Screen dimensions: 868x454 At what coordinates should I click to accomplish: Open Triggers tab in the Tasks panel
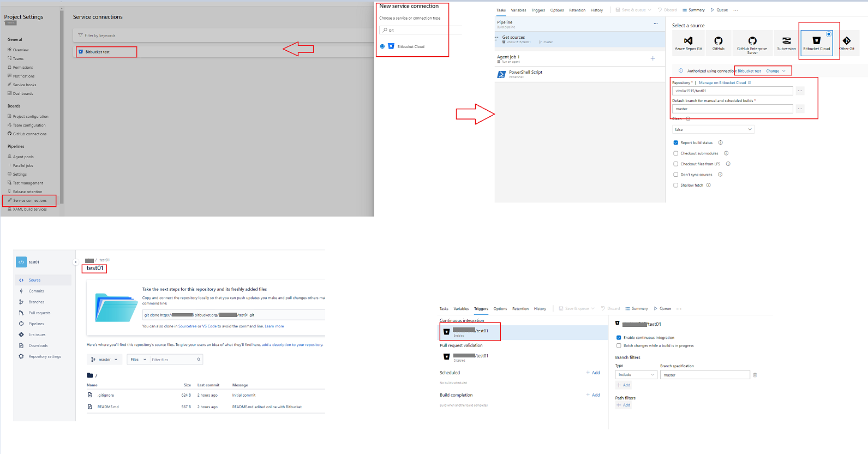coord(538,10)
